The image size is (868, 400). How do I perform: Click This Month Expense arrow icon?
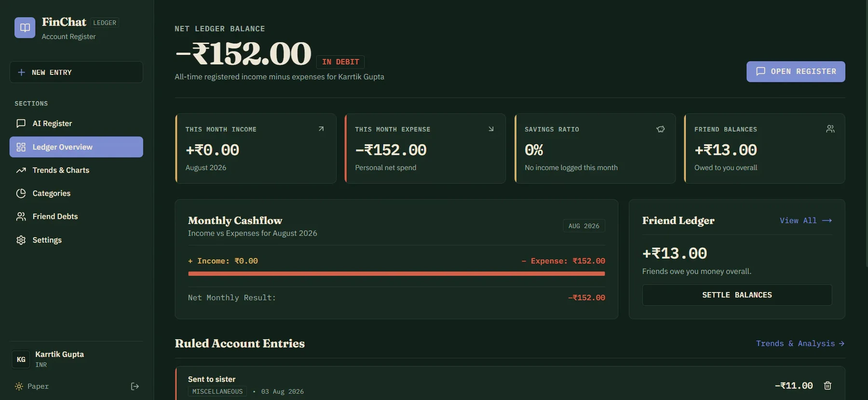[x=491, y=129]
